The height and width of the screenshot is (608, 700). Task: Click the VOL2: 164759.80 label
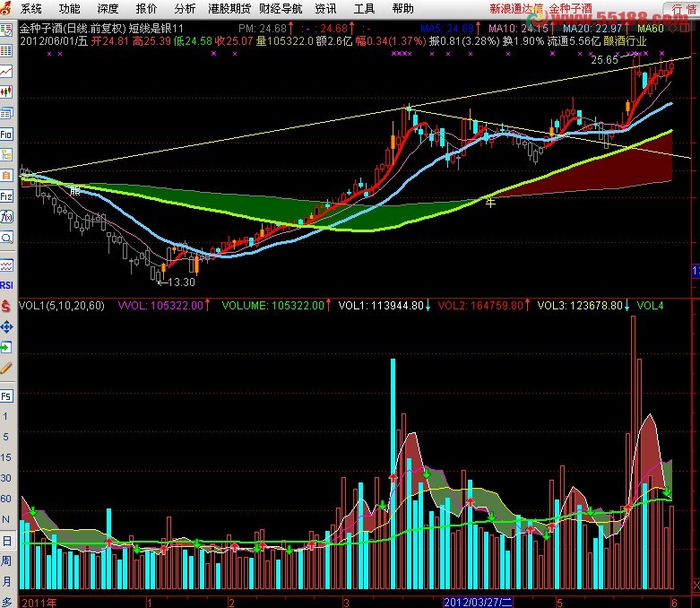tap(480, 306)
